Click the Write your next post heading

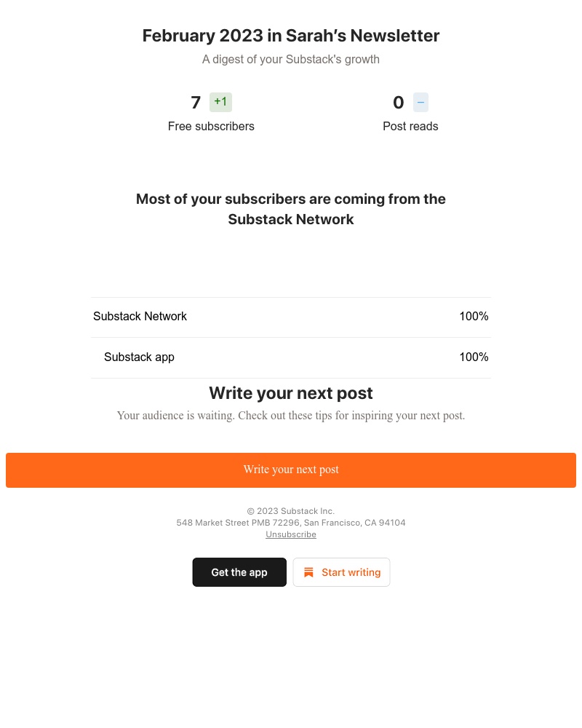(291, 393)
